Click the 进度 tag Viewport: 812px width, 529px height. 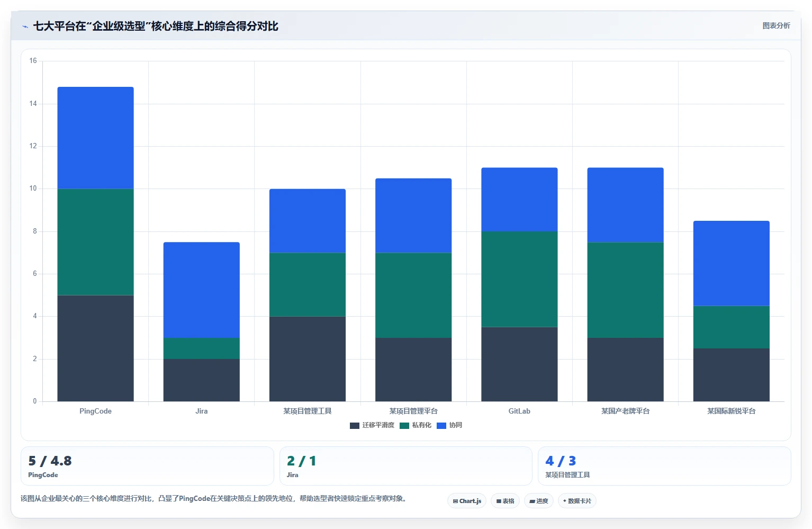point(539,501)
